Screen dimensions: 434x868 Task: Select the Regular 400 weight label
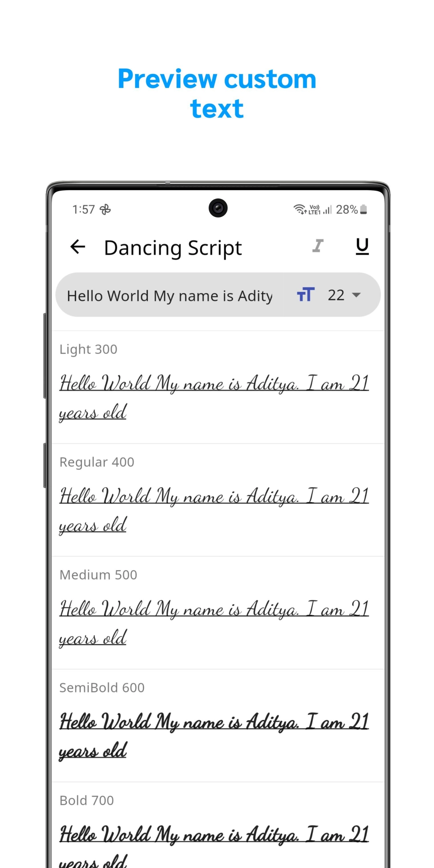point(97,462)
